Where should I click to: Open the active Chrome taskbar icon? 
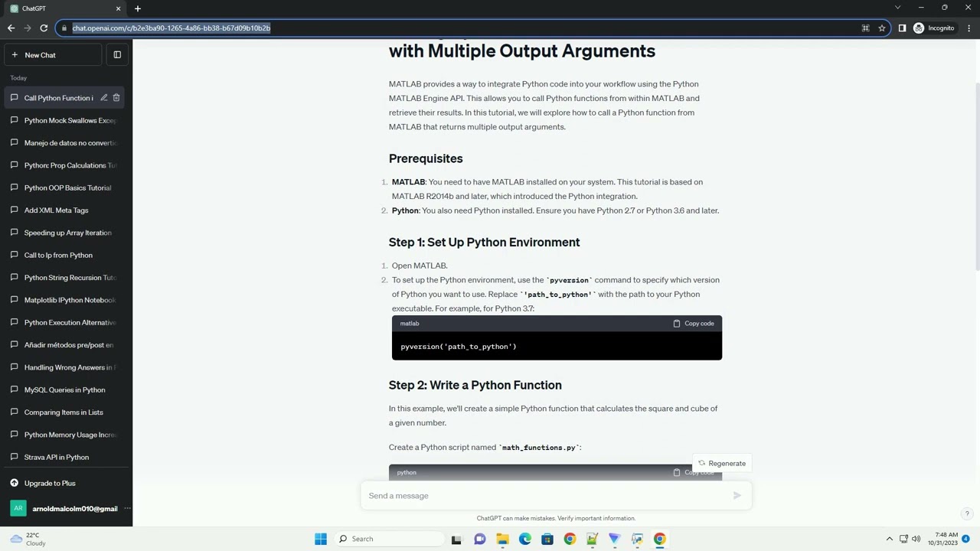[x=659, y=539]
